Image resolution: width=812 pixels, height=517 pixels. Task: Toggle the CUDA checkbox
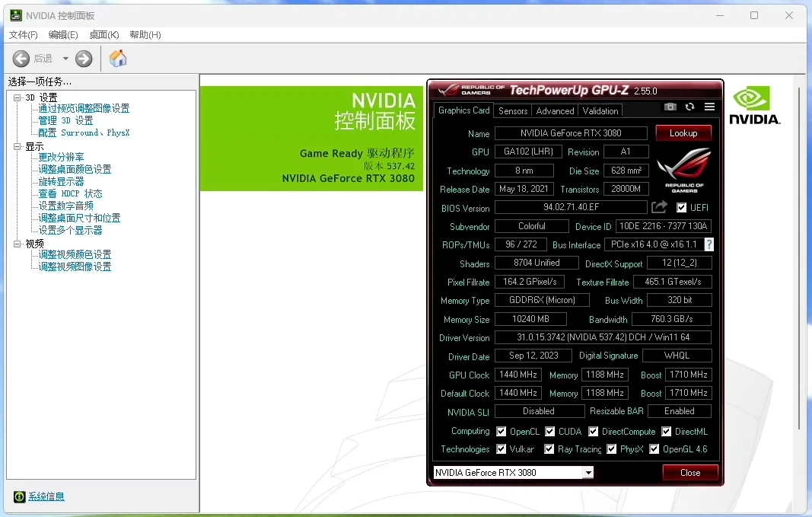(550, 432)
